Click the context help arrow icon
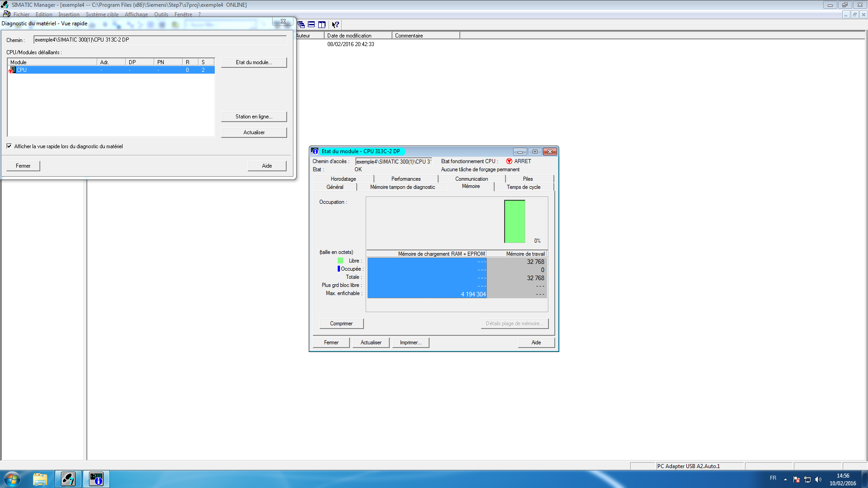Image resolution: width=868 pixels, height=488 pixels. [335, 24]
